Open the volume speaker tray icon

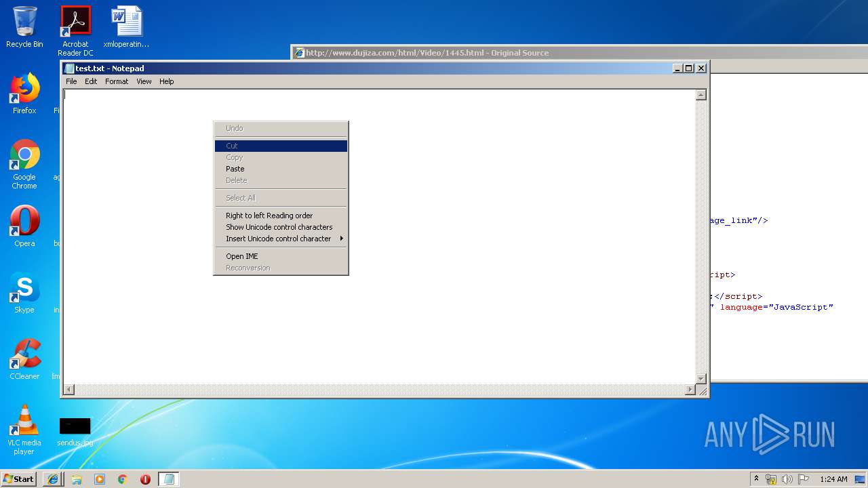pyautogui.click(x=787, y=479)
